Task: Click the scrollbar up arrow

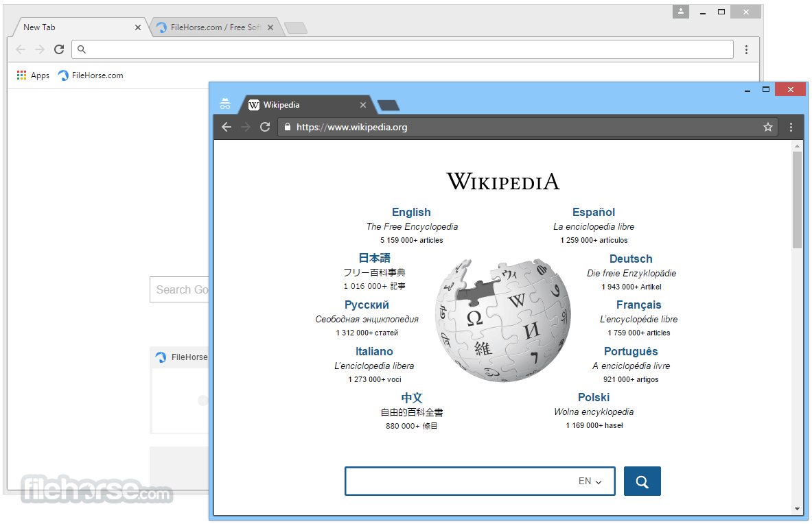Action: pos(797,146)
